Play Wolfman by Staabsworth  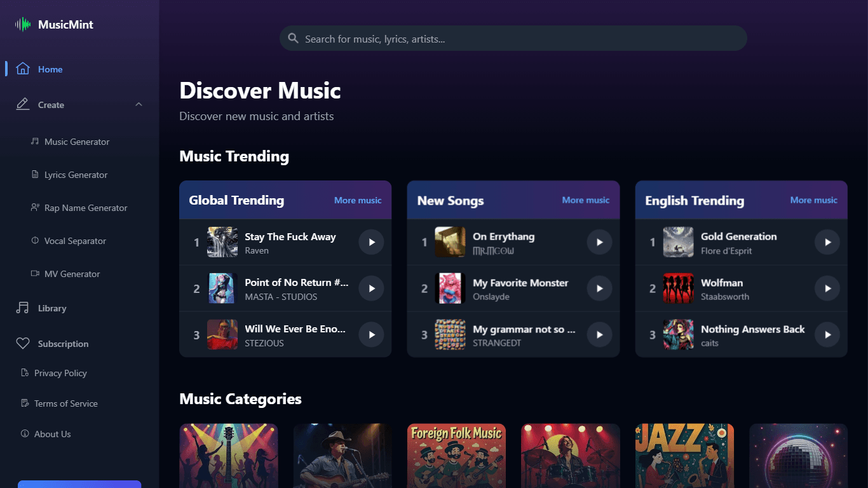pos(827,288)
